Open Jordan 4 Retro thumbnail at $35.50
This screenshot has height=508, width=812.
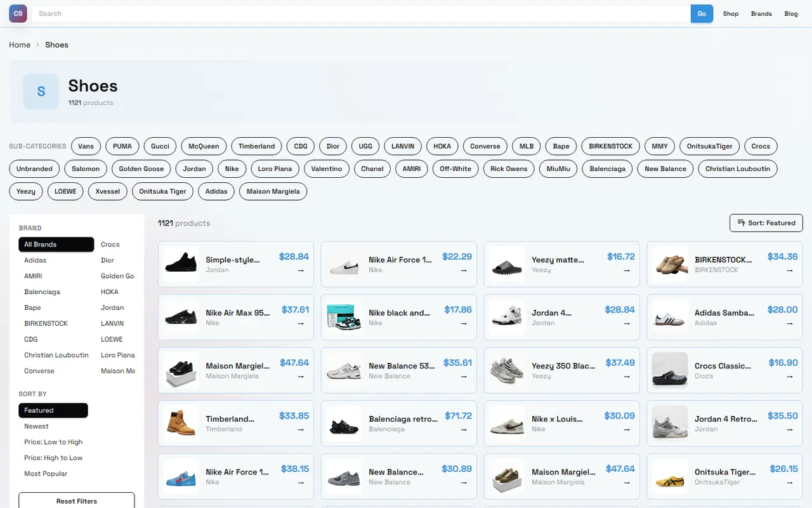click(x=670, y=423)
